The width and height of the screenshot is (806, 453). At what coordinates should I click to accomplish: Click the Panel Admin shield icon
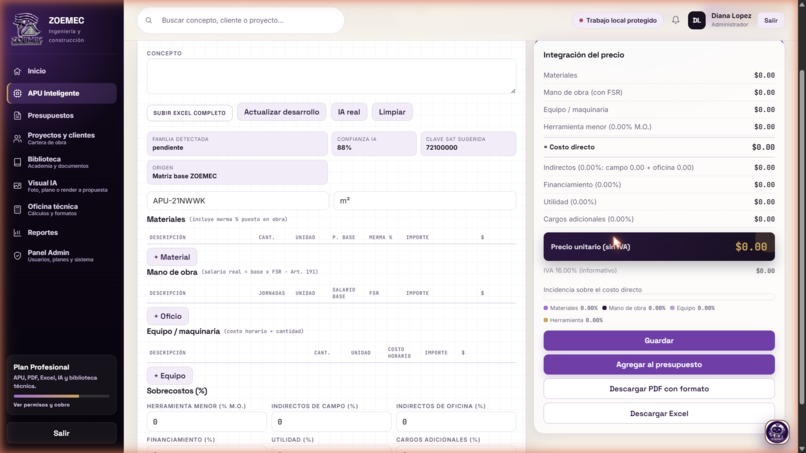point(17,256)
